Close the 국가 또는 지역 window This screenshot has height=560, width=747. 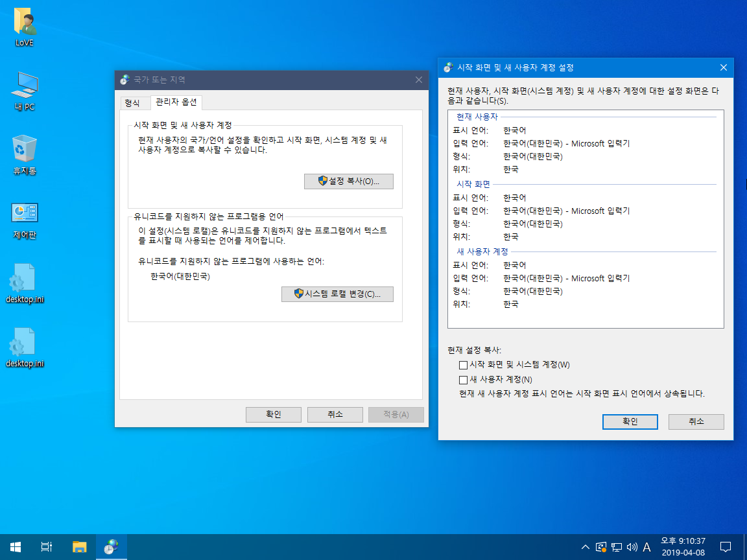pos(419,80)
